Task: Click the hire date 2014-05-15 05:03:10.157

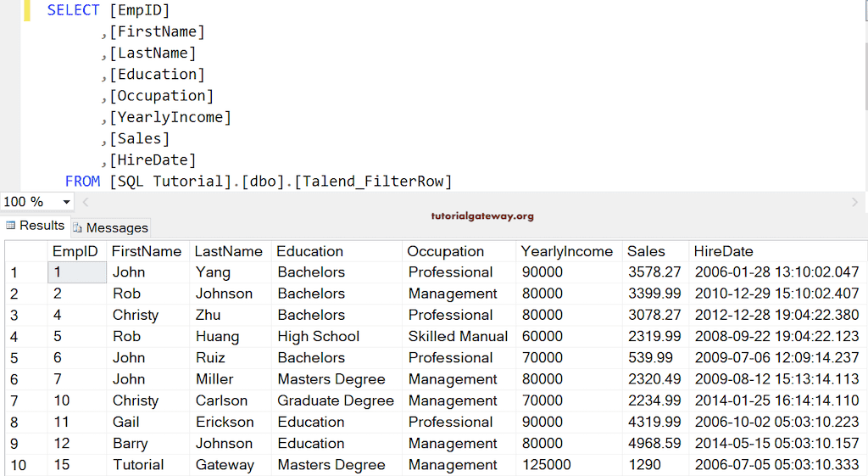Action: tap(778, 443)
